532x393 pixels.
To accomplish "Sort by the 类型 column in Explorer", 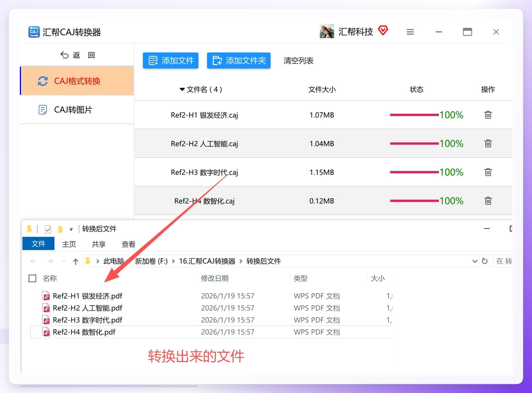I will point(300,278).
